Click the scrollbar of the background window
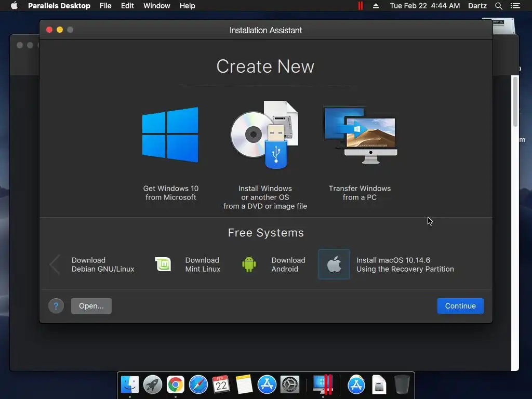Image resolution: width=532 pixels, height=399 pixels. 515,102
